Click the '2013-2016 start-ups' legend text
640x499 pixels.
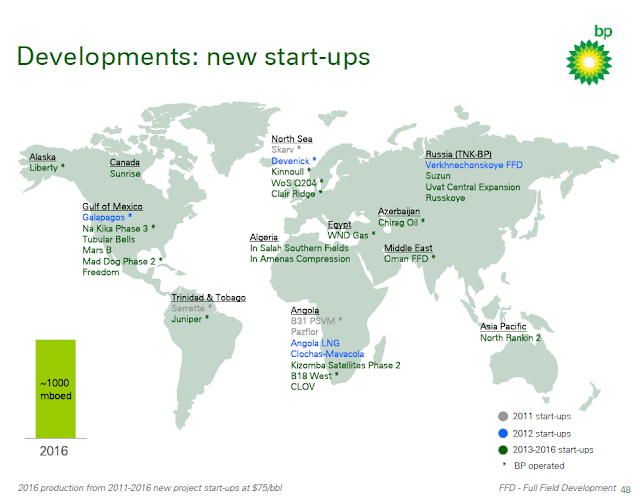point(553,450)
